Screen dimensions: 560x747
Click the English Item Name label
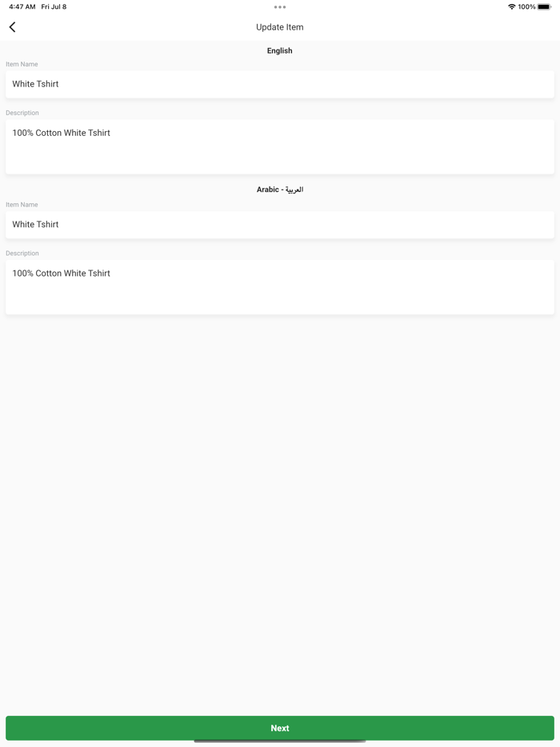point(22,64)
